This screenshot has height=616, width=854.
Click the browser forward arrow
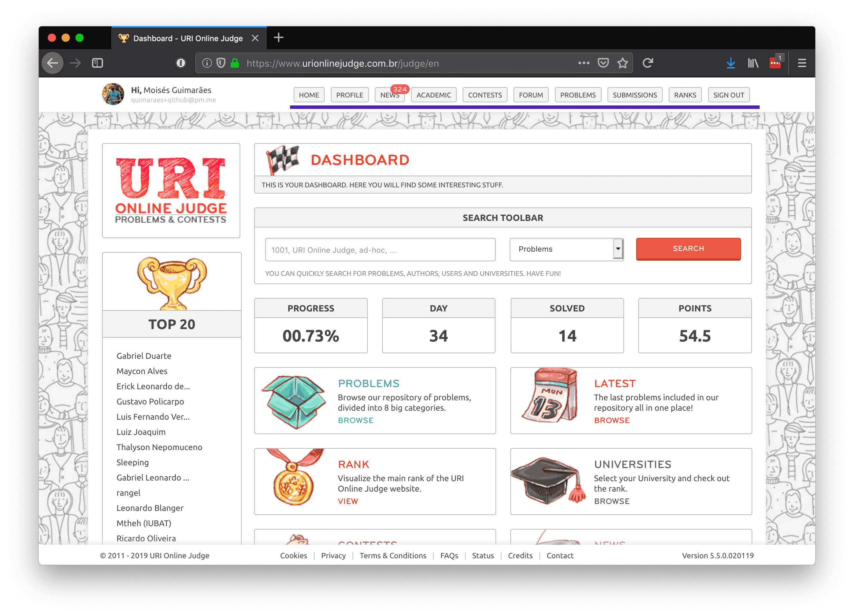(x=76, y=63)
